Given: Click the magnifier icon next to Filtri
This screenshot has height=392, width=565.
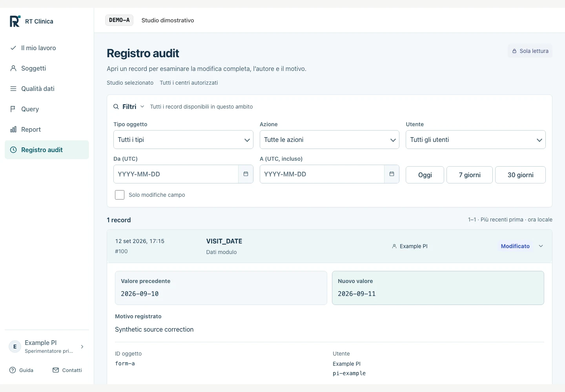Looking at the screenshot, I should [116, 107].
